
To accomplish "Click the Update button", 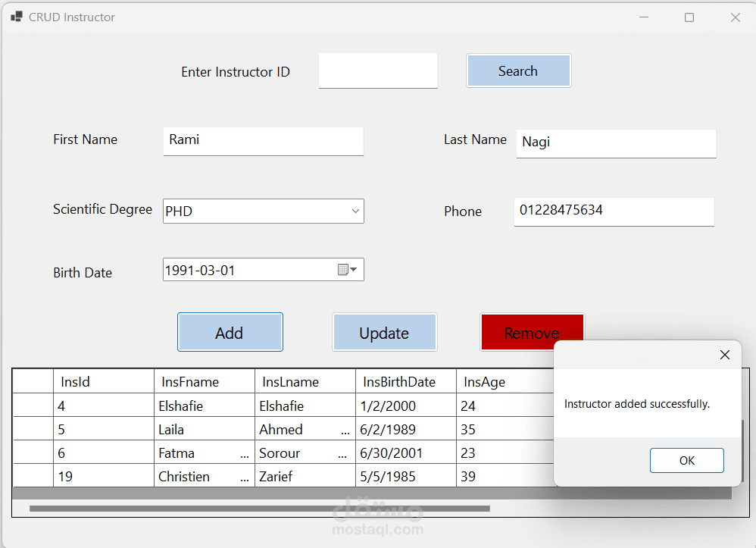I will pyautogui.click(x=384, y=333).
